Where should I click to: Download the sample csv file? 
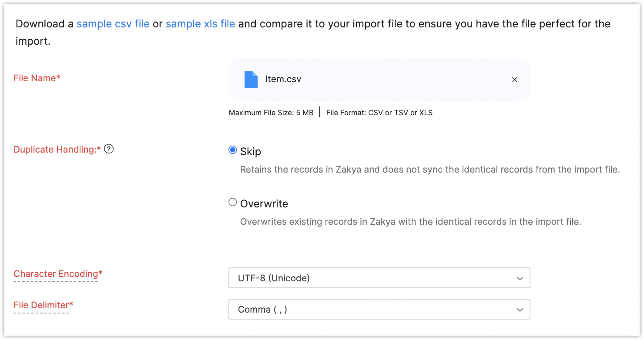(x=113, y=23)
